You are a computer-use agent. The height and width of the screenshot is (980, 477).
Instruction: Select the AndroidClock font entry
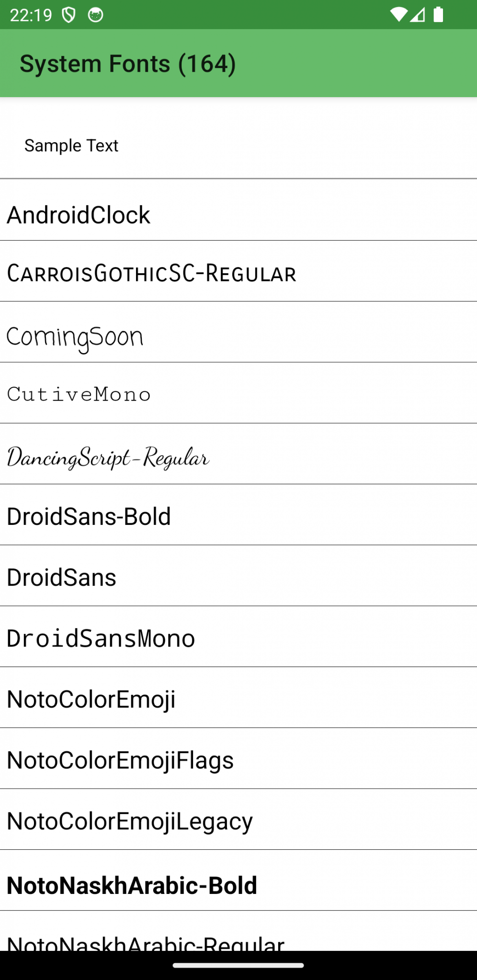point(192,215)
